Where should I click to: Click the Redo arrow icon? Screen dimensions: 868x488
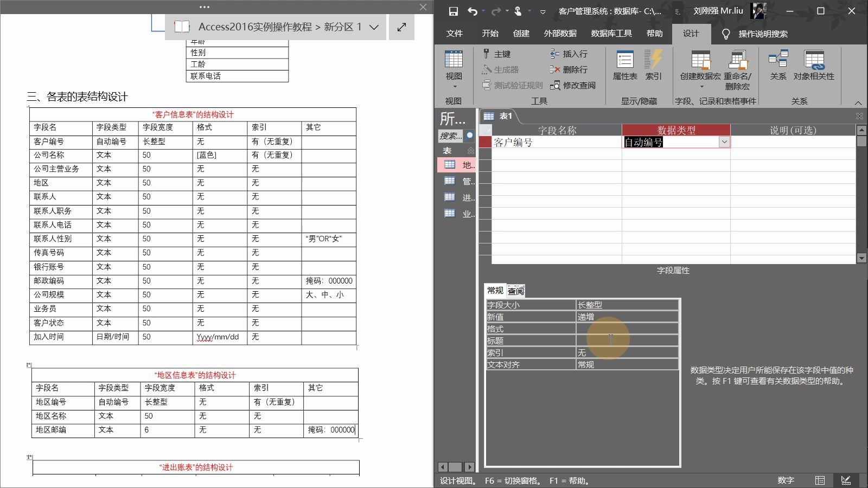coord(496,11)
